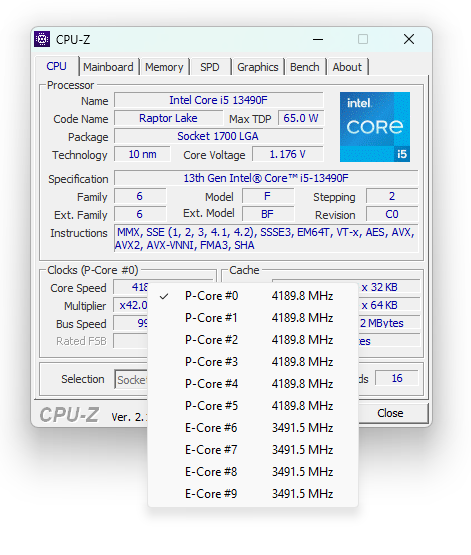Click the Stepping value '2'

(392, 196)
